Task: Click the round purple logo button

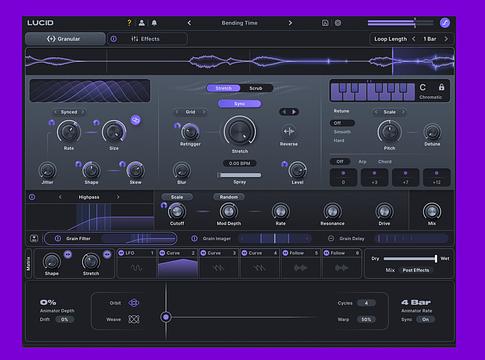Action: [445, 23]
